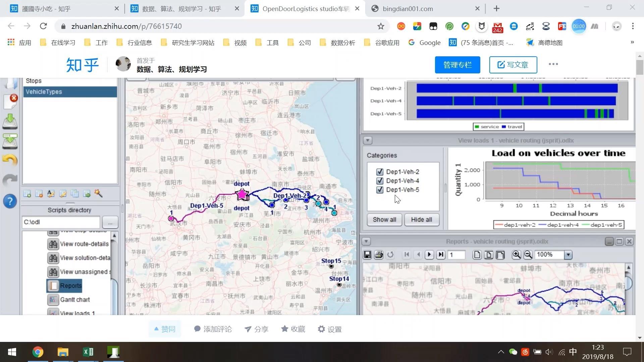
Task: Switch to the bingdian001.com browser tab
Action: [408, 8]
